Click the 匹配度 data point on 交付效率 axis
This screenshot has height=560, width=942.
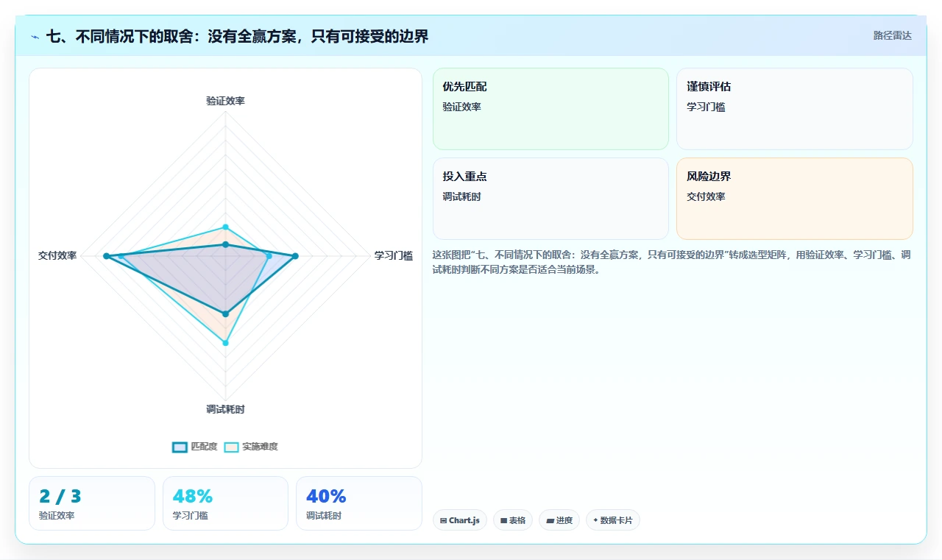pos(106,256)
